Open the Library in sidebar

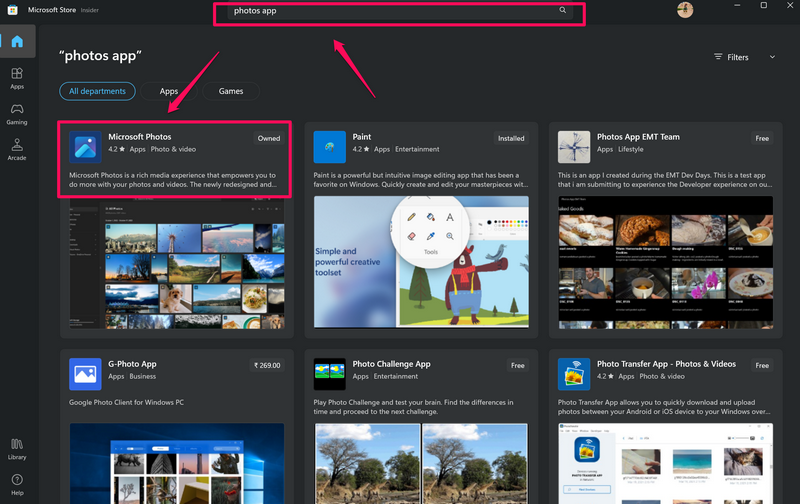pos(17,448)
